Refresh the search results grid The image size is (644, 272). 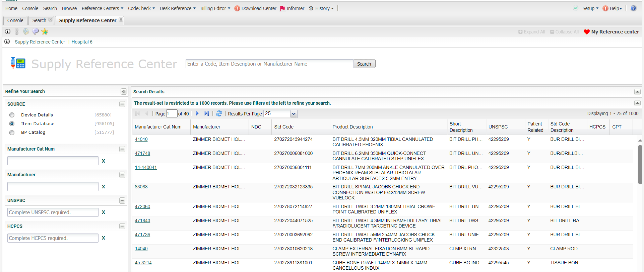tap(219, 114)
